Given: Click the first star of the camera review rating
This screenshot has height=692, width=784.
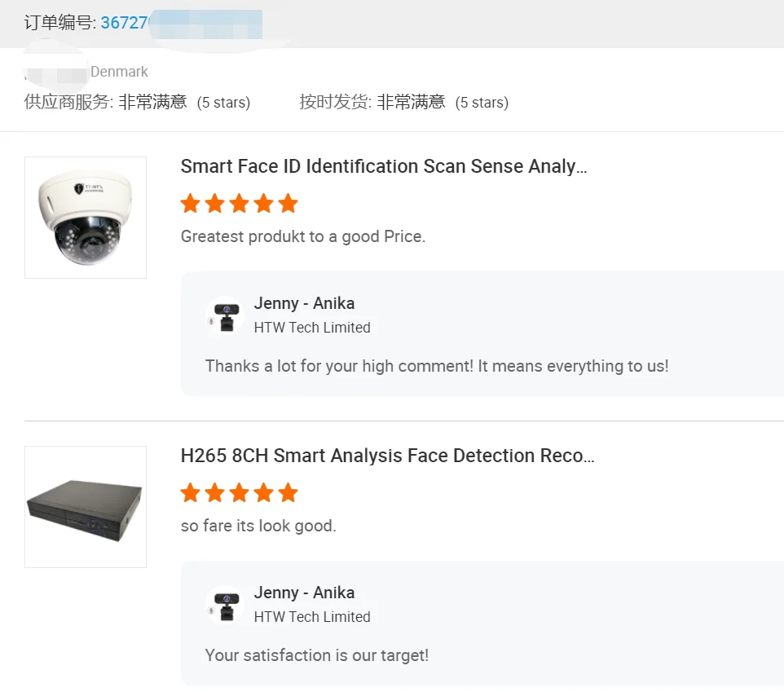Looking at the screenshot, I should pos(190,203).
